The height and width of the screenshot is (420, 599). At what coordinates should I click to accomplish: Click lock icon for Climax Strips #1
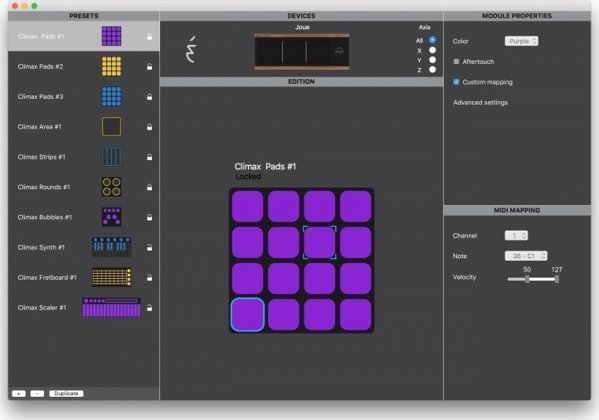coord(149,157)
